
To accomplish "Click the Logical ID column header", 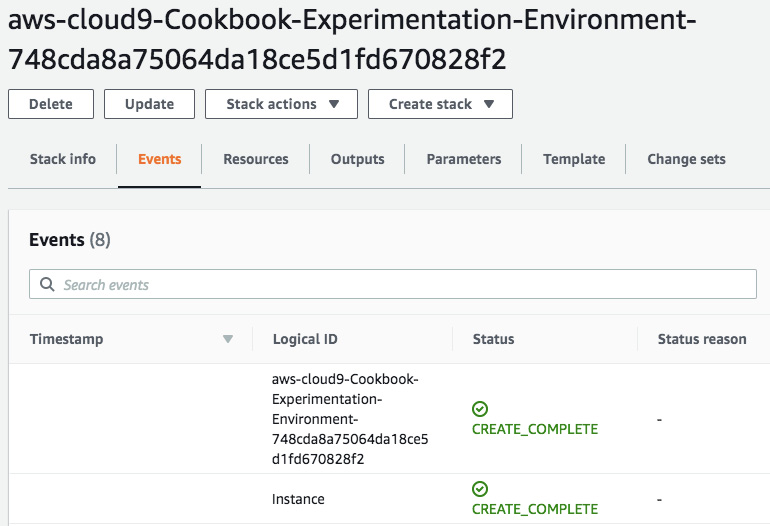I will point(305,339).
